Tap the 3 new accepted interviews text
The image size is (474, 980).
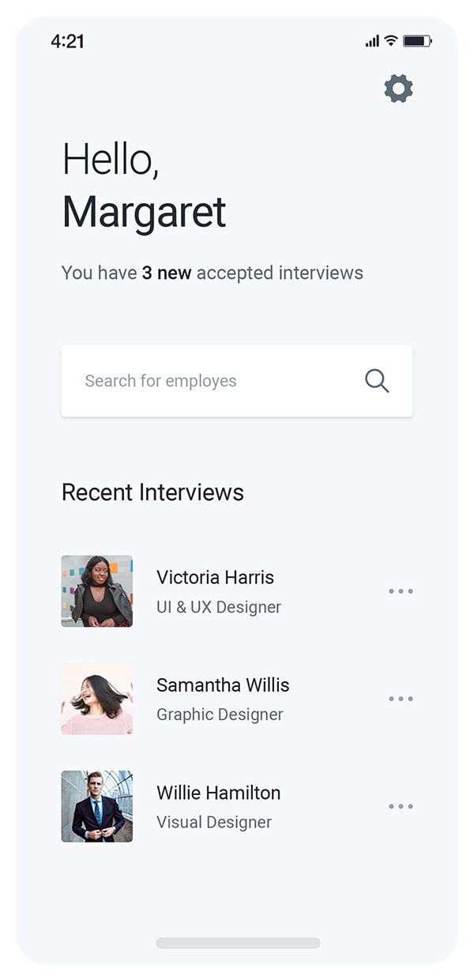213,273
